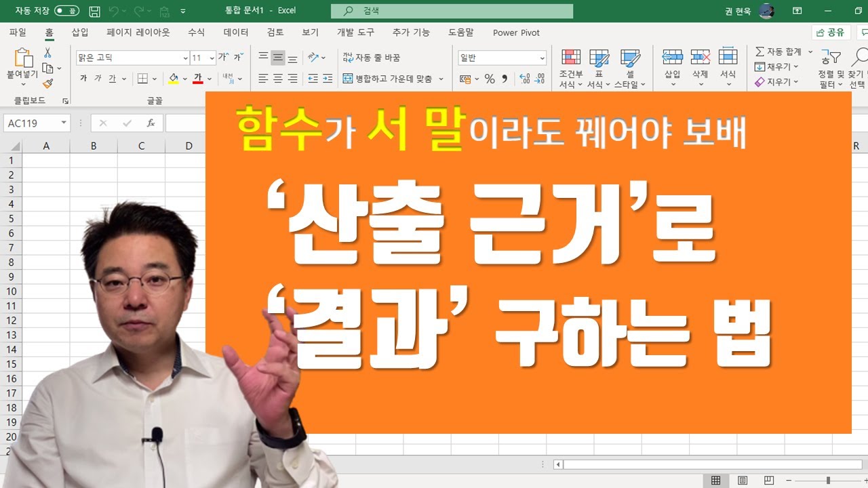Click the percent style icon

(489, 79)
